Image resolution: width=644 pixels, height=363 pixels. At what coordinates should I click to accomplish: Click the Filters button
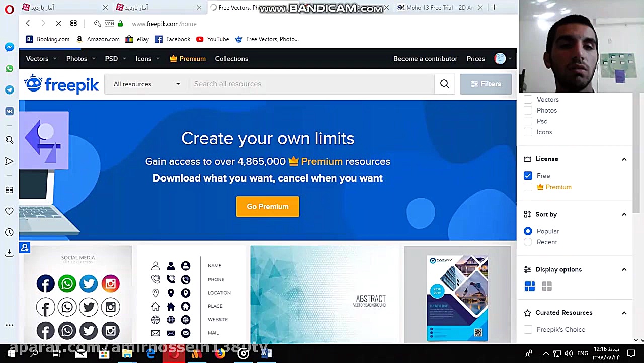(x=486, y=84)
